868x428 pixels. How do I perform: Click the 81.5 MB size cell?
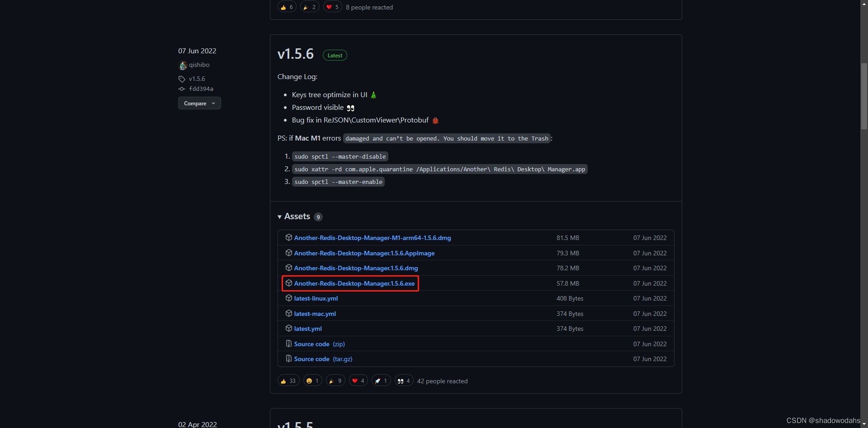pos(568,238)
